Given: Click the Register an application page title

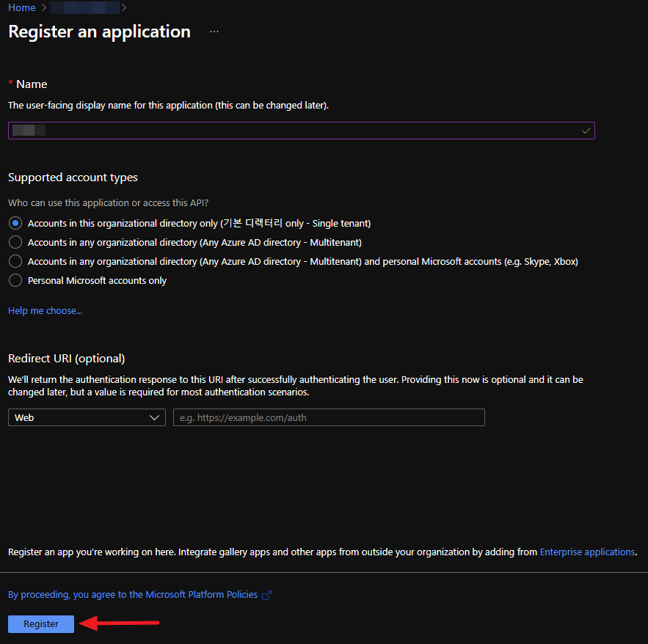Looking at the screenshot, I should (99, 32).
